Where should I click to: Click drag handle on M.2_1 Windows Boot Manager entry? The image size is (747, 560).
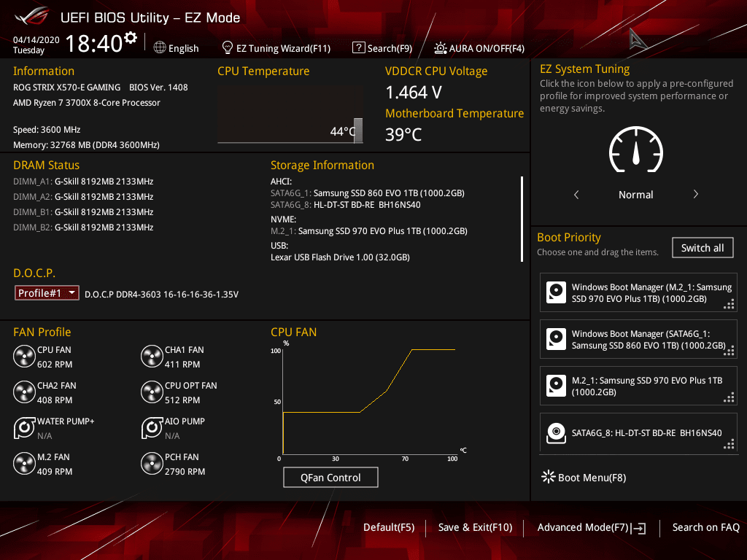click(x=729, y=304)
